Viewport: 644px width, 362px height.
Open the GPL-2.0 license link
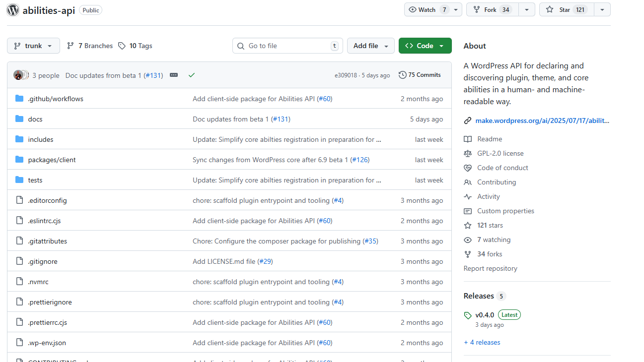pyautogui.click(x=500, y=154)
